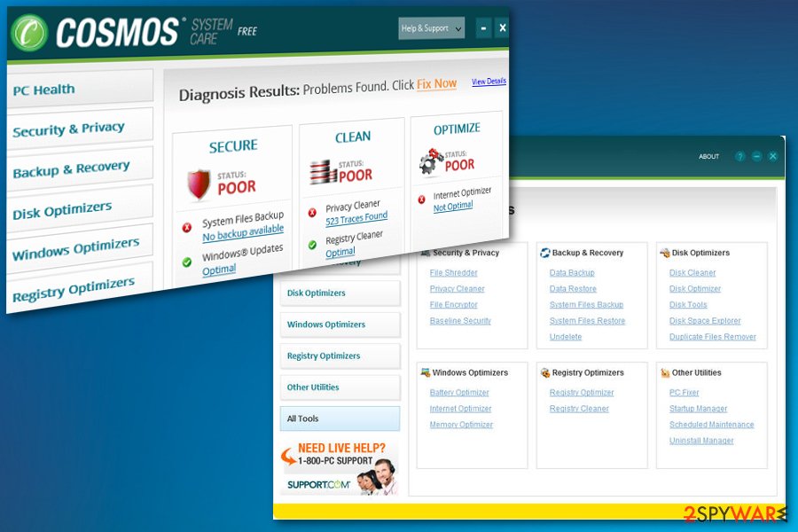Click the orange Fix Now link

point(436,84)
